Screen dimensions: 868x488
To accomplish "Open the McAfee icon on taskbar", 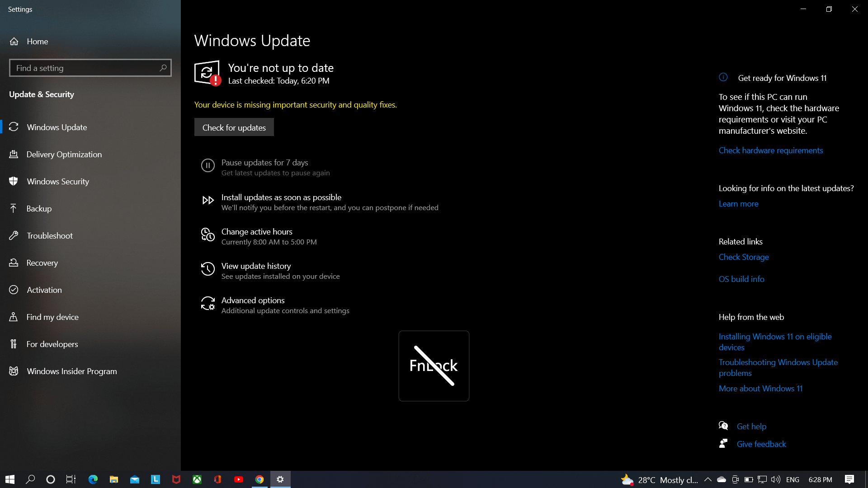I will [x=176, y=479].
